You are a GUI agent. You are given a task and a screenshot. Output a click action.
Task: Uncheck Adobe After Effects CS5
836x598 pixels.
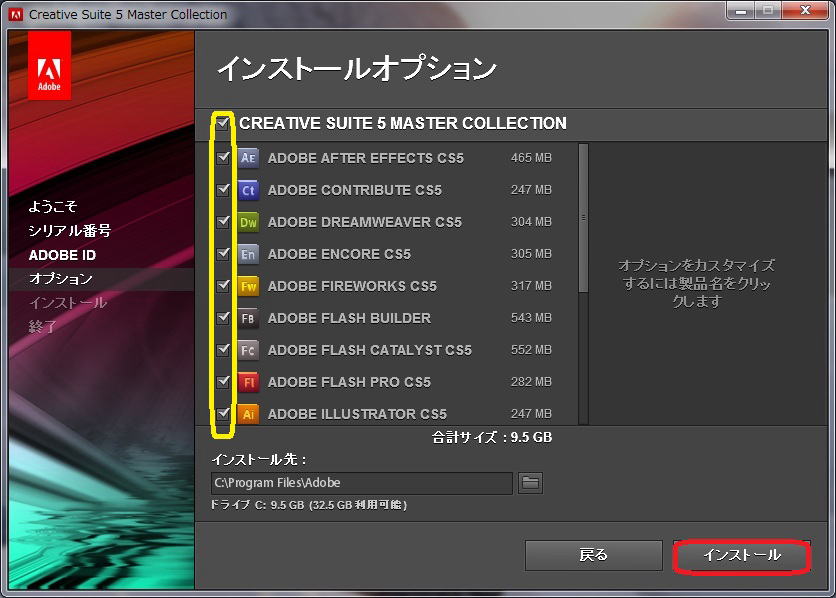(223, 158)
